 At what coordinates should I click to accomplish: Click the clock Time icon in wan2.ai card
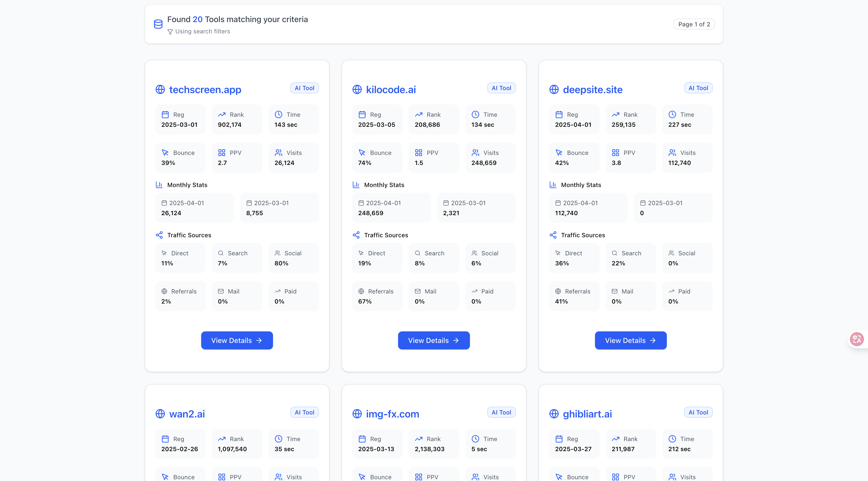click(x=278, y=439)
